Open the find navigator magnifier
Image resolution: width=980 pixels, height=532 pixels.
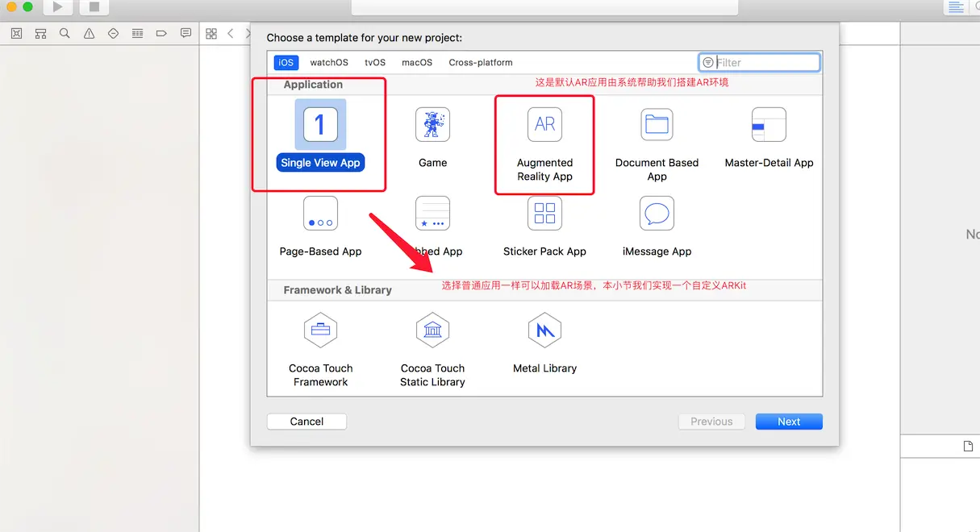click(65, 33)
